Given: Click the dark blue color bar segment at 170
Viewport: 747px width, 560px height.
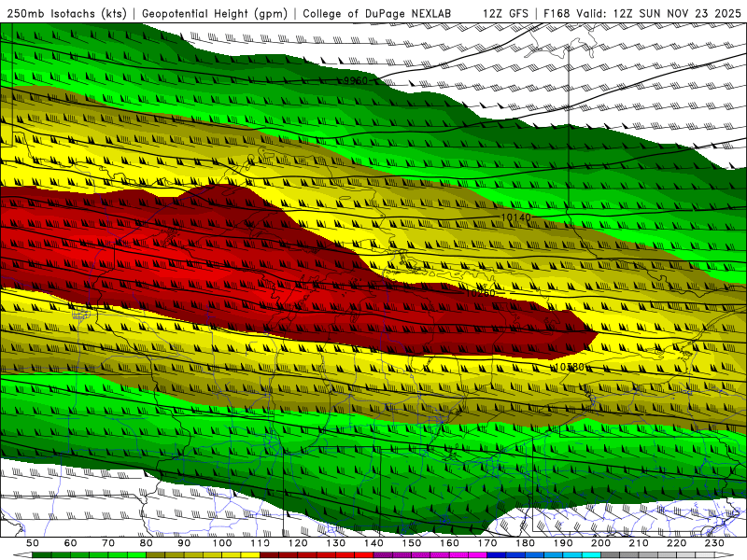Looking at the screenshot, I should (497, 555).
